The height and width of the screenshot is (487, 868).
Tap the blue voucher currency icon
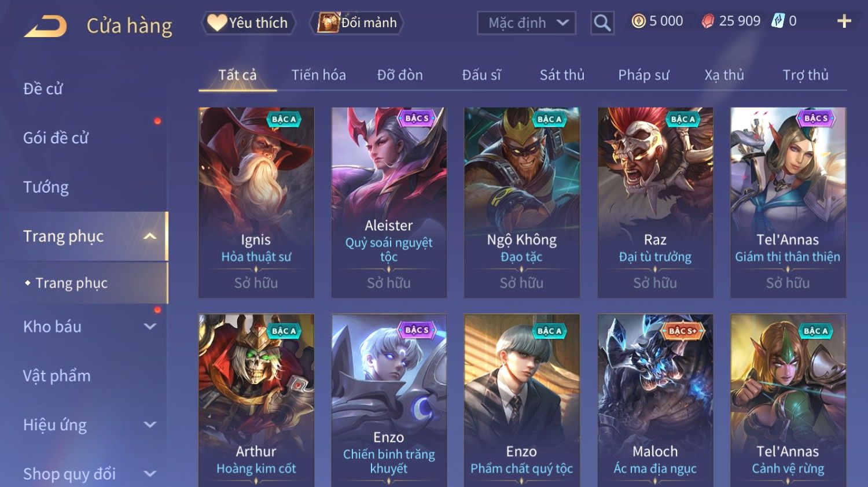(x=777, y=21)
